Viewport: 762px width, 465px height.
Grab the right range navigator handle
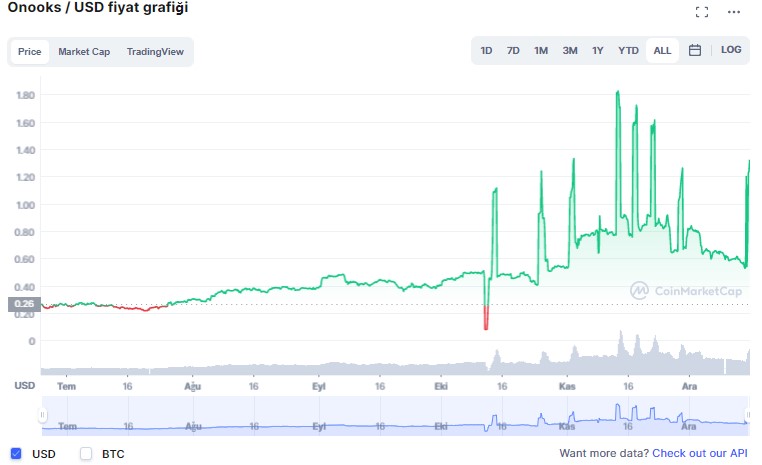pos(748,415)
